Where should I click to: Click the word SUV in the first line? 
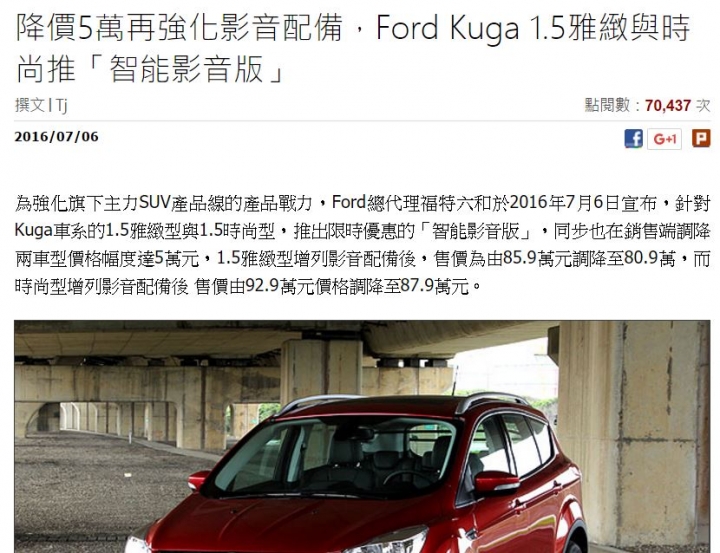tap(155, 203)
